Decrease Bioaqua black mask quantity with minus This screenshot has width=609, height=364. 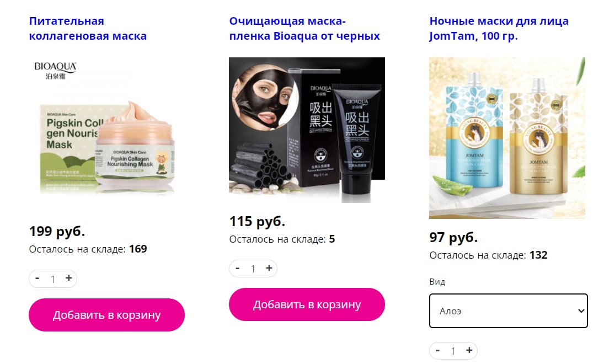point(237,268)
